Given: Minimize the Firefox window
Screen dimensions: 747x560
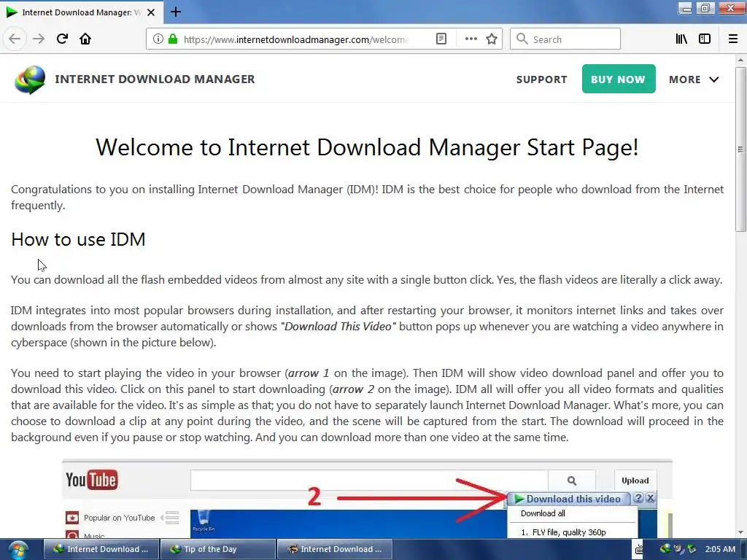Looking at the screenshot, I should 686,8.
